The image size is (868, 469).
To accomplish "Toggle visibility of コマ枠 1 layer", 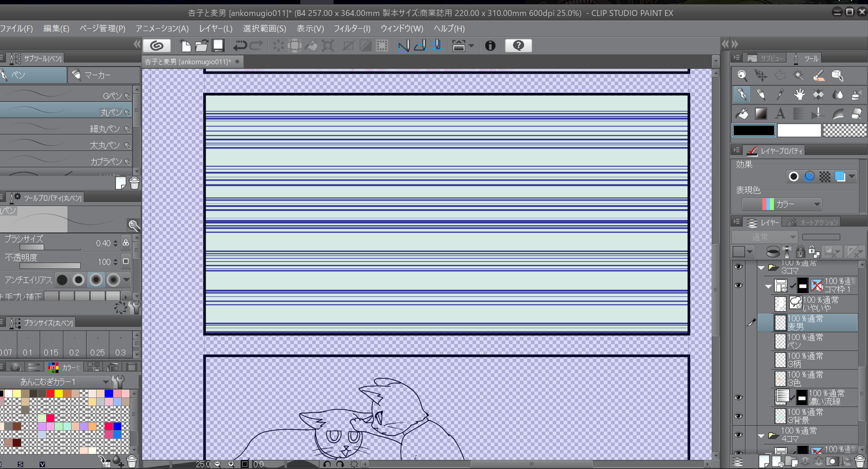I will [738, 285].
